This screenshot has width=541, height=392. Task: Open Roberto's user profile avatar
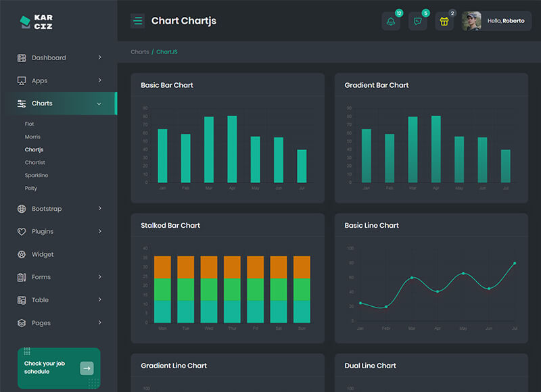471,21
